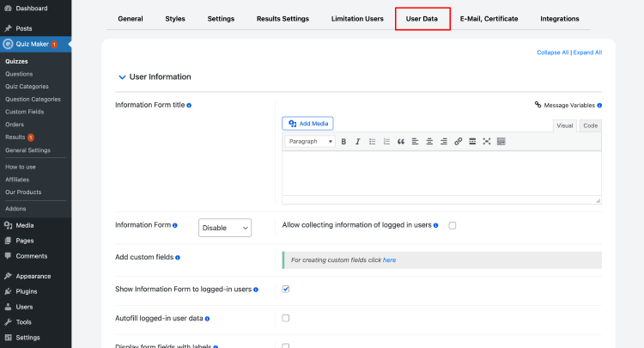This screenshot has width=644, height=348.
Task: Open Users in the sidebar
Action: point(24,307)
